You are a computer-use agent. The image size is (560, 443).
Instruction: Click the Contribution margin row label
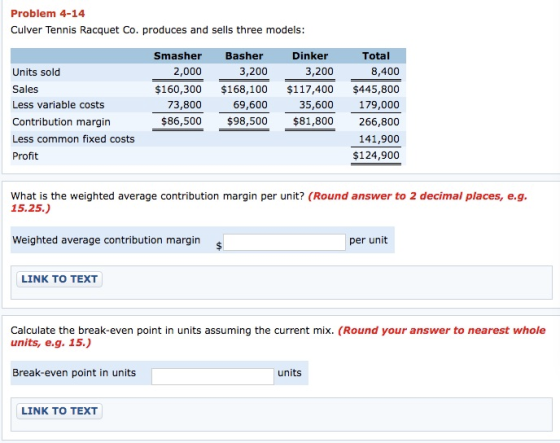pos(61,122)
